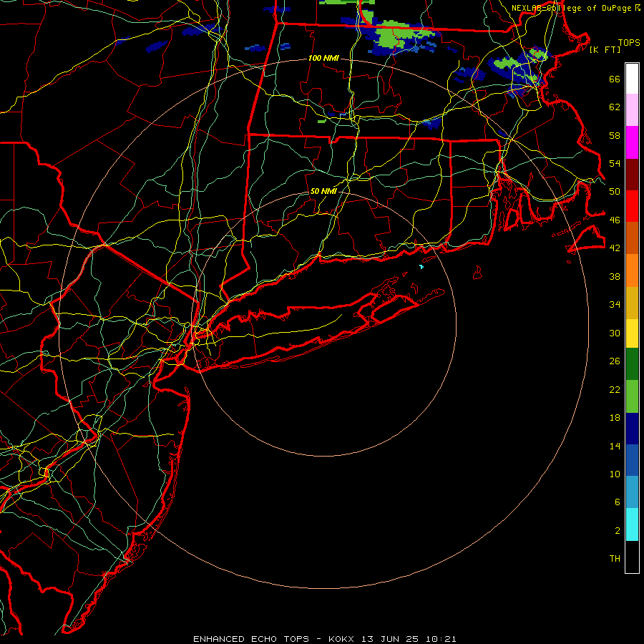Click the navy blue 18 kft swatch
Screen dimensions: 644x644
tap(632, 429)
